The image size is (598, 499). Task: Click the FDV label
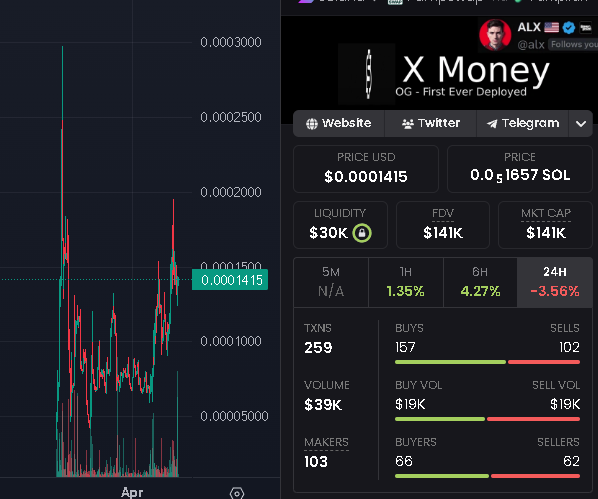[x=443, y=213]
